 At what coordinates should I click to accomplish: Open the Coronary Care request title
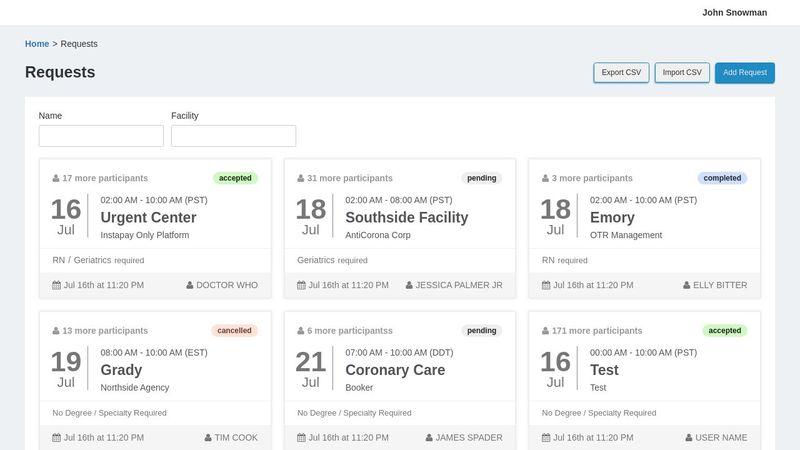tap(395, 370)
